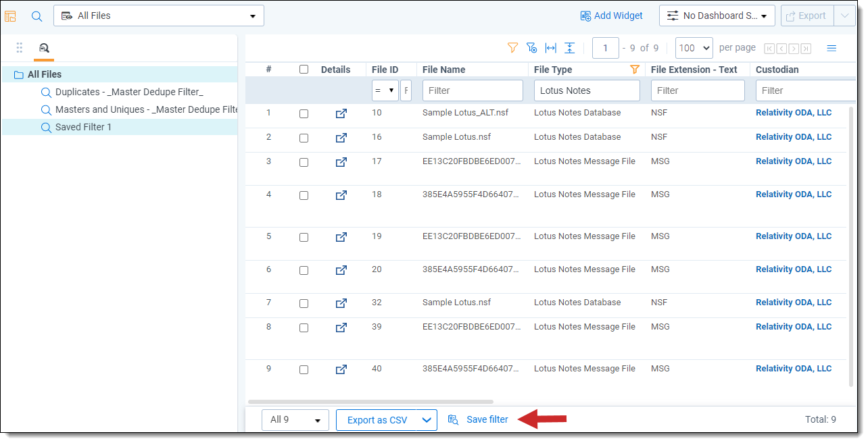Click the Save filter link
Image resolution: width=868 pixels, height=443 pixels.
click(487, 420)
